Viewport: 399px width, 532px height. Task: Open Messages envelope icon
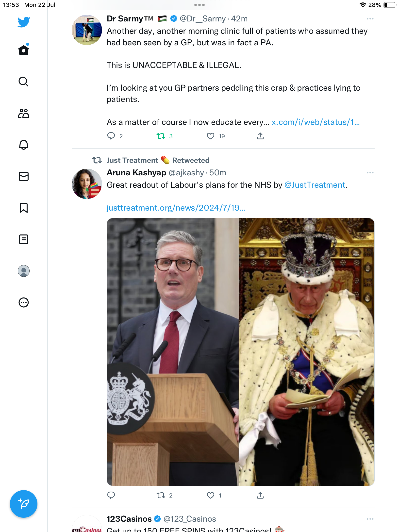tap(24, 176)
